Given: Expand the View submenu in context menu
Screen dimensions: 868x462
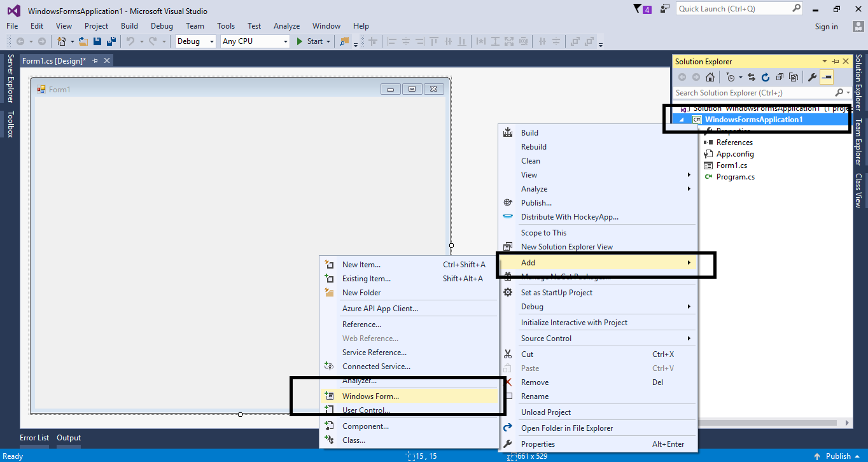Looking at the screenshot, I should coord(689,175).
